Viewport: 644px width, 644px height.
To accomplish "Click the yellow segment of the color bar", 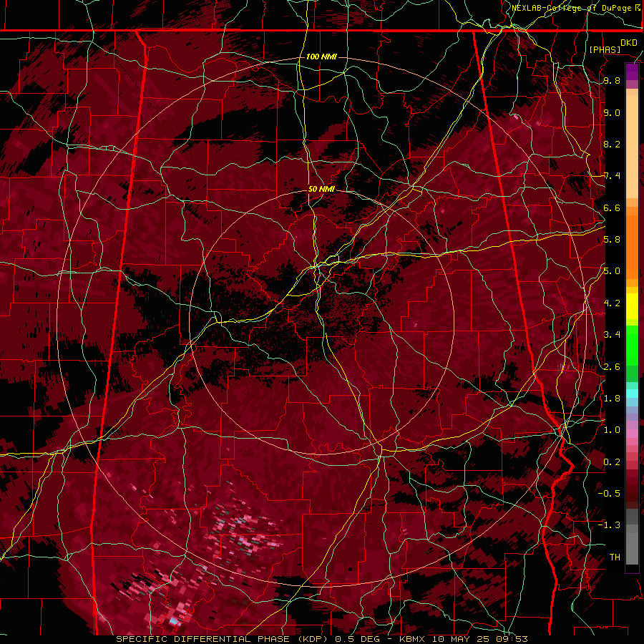I will click(632, 306).
